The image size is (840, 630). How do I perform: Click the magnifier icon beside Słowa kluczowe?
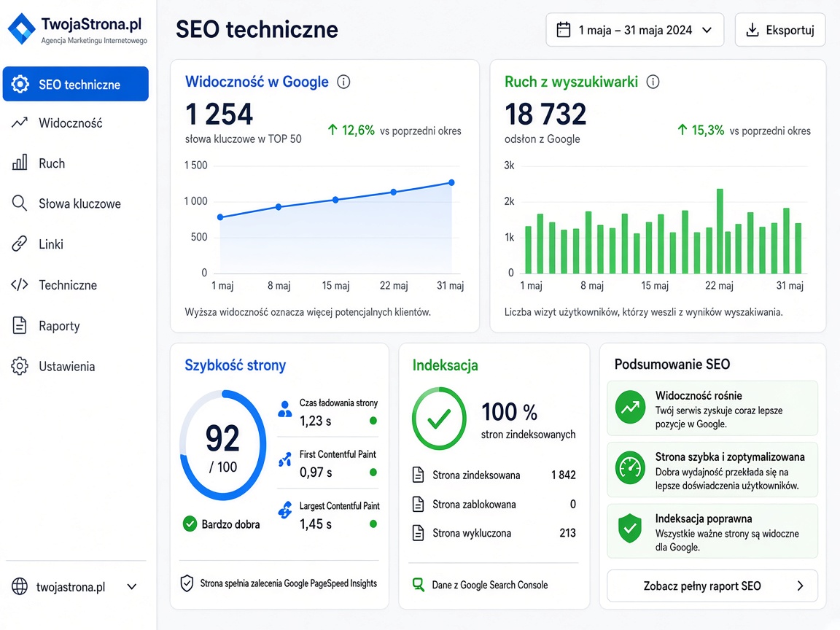coord(19,203)
